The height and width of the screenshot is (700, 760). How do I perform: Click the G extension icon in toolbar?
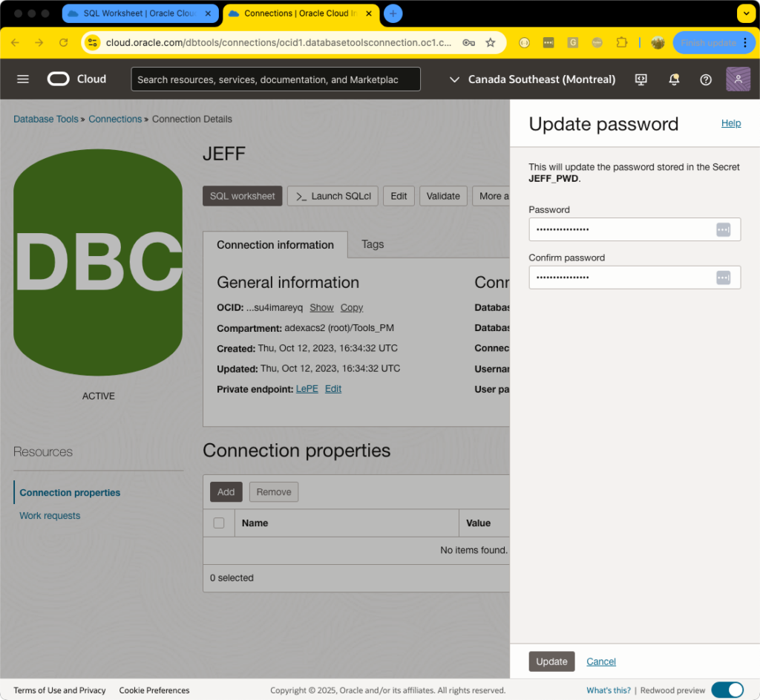572,42
